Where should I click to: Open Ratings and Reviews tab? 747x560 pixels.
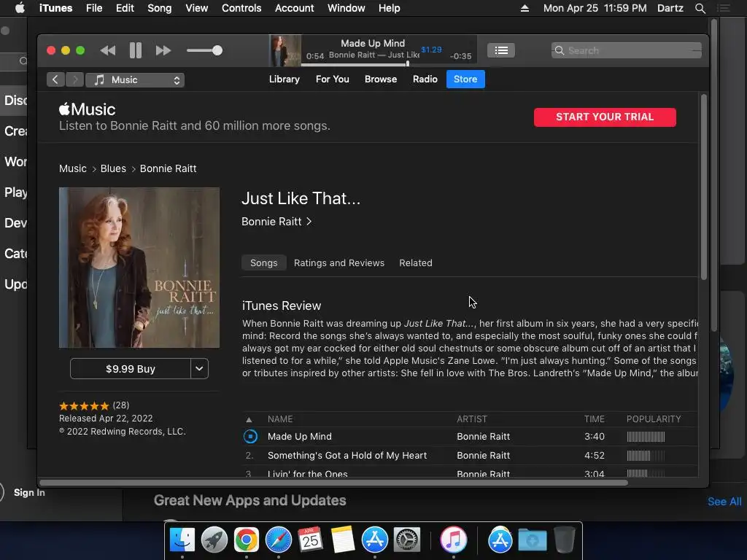(339, 262)
